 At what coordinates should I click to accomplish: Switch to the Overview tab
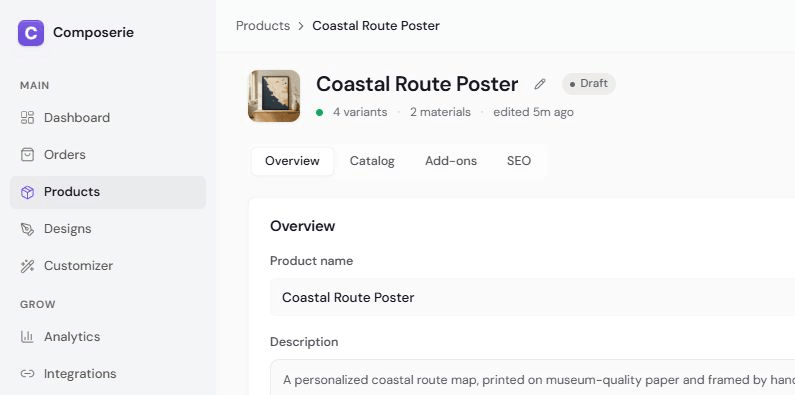point(293,161)
